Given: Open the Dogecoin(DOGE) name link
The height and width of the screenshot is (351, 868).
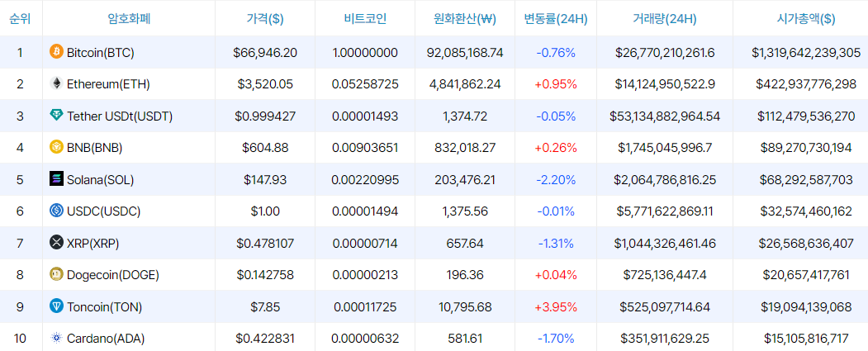Looking at the screenshot, I should (113, 274).
